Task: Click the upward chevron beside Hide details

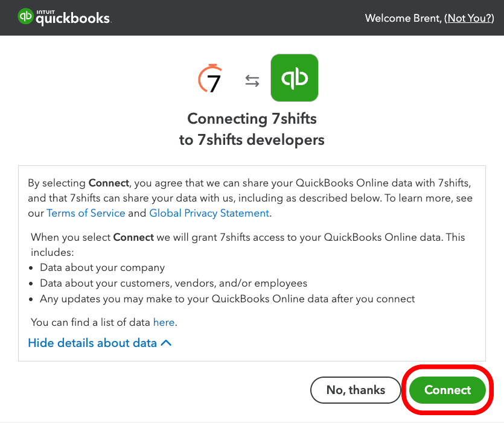Action: (x=166, y=343)
